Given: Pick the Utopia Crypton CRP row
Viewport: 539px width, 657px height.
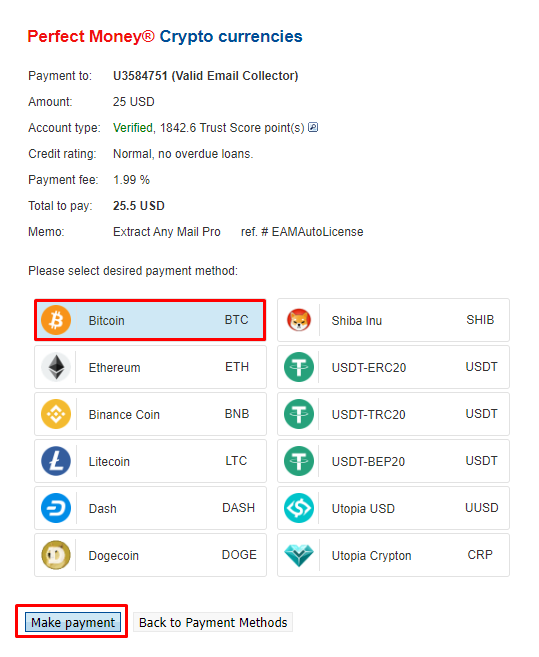Looking at the screenshot, I should tap(393, 555).
